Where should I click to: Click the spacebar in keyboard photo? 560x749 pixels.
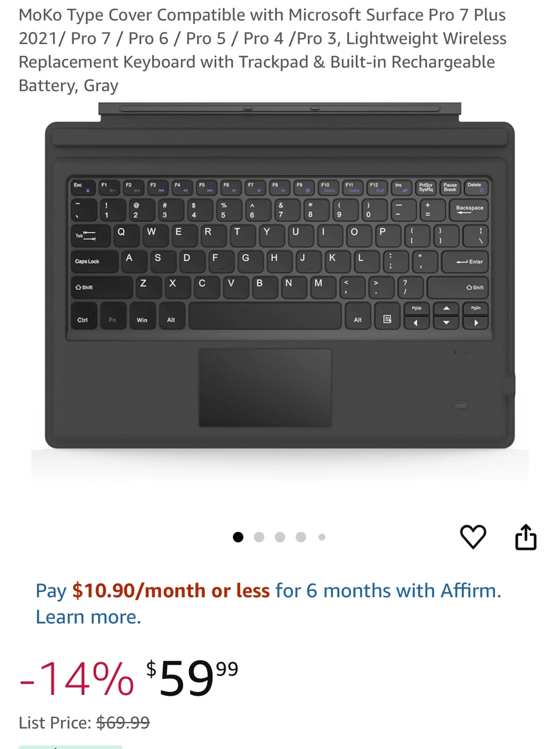(x=265, y=316)
